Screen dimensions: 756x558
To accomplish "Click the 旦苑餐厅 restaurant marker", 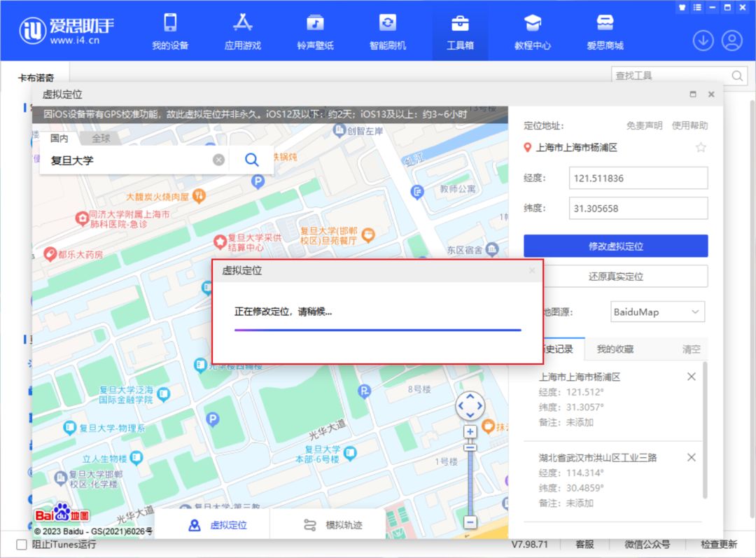I will 368,235.
